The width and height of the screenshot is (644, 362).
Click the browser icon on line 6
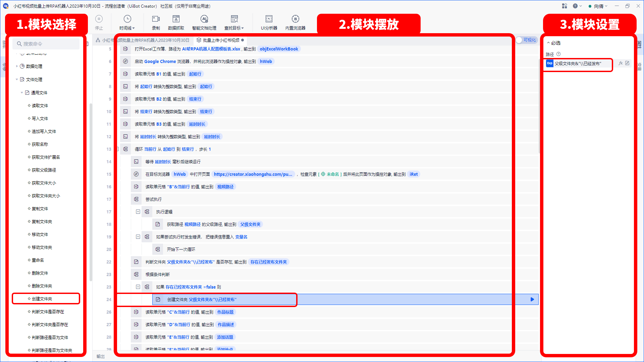pos(125,61)
